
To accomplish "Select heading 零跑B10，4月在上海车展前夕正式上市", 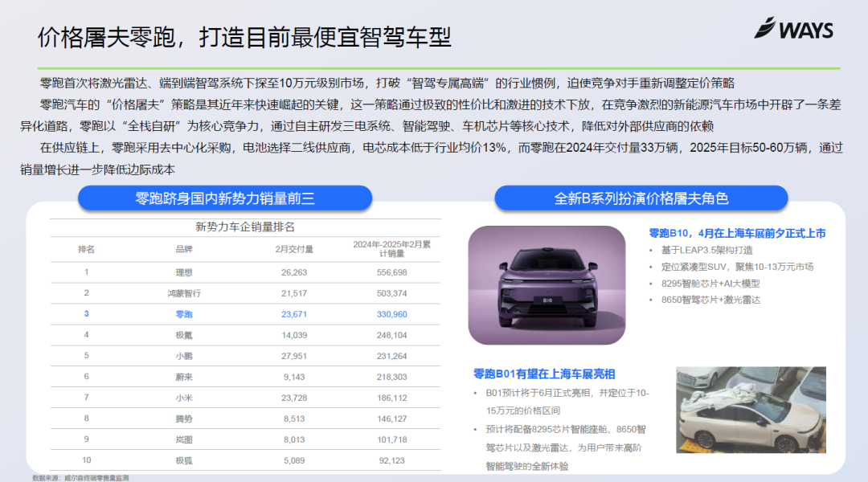I will coord(737,234).
